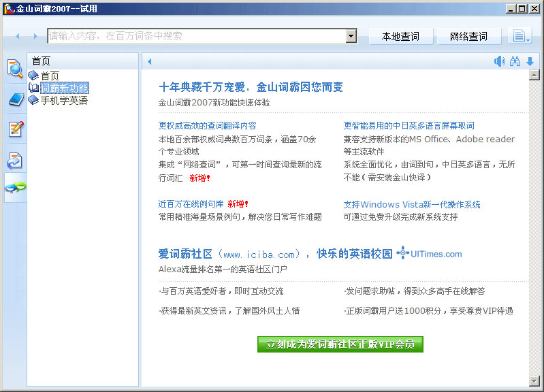Screen dimensions: 544x392
Task: Click the binoculars find icon
Action: 515,61
